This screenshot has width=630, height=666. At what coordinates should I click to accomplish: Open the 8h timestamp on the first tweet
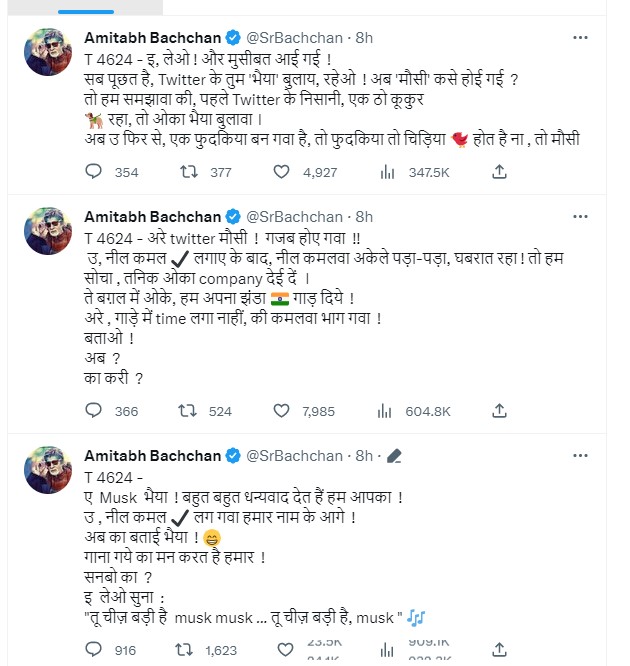tap(364, 37)
